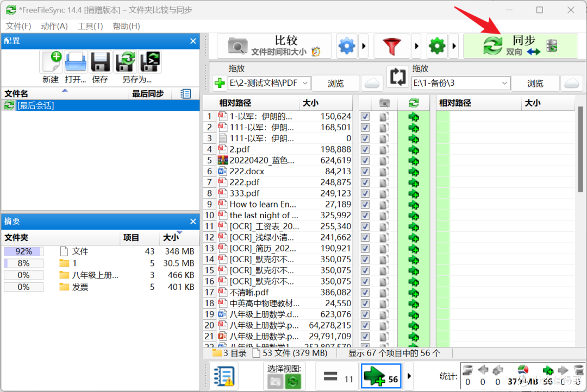Open arrow menu beside sync settings gear
Image resolution: width=587 pixels, height=392 pixels.
[x=454, y=46]
